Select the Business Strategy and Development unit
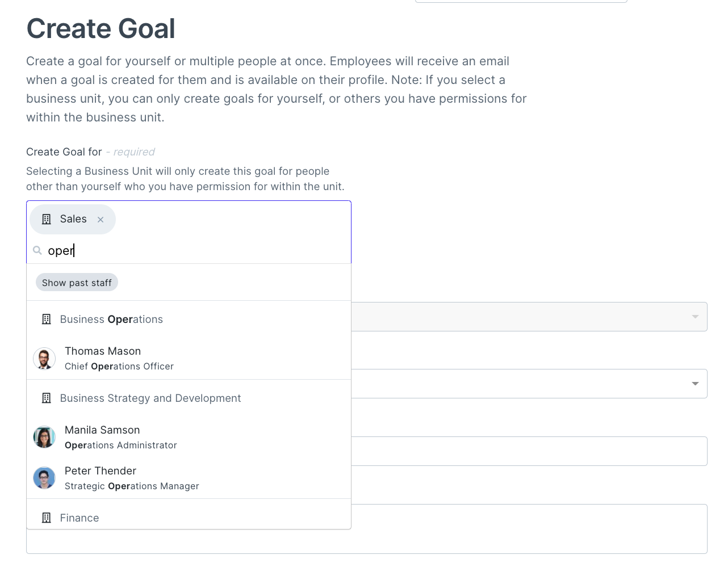This screenshot has width=728, height=563. click(x=150, y=398)
